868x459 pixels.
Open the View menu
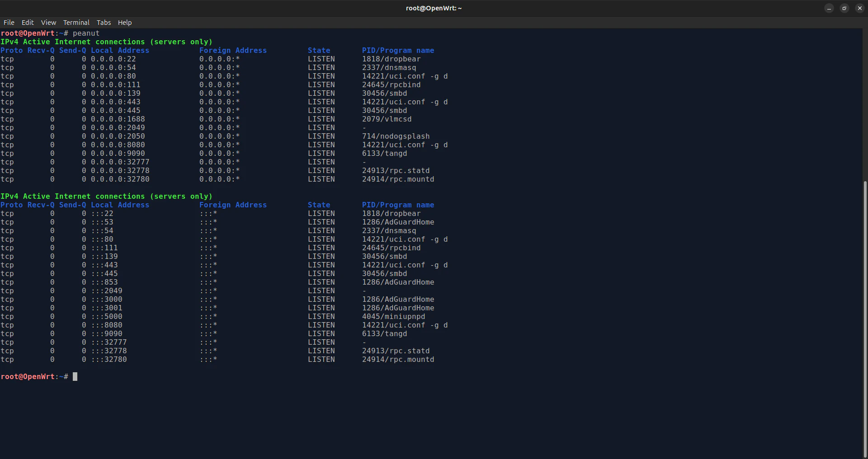pos(48,23)
